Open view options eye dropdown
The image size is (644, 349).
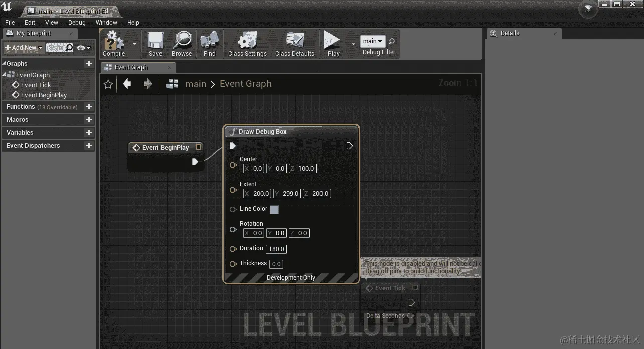point(84,48)
